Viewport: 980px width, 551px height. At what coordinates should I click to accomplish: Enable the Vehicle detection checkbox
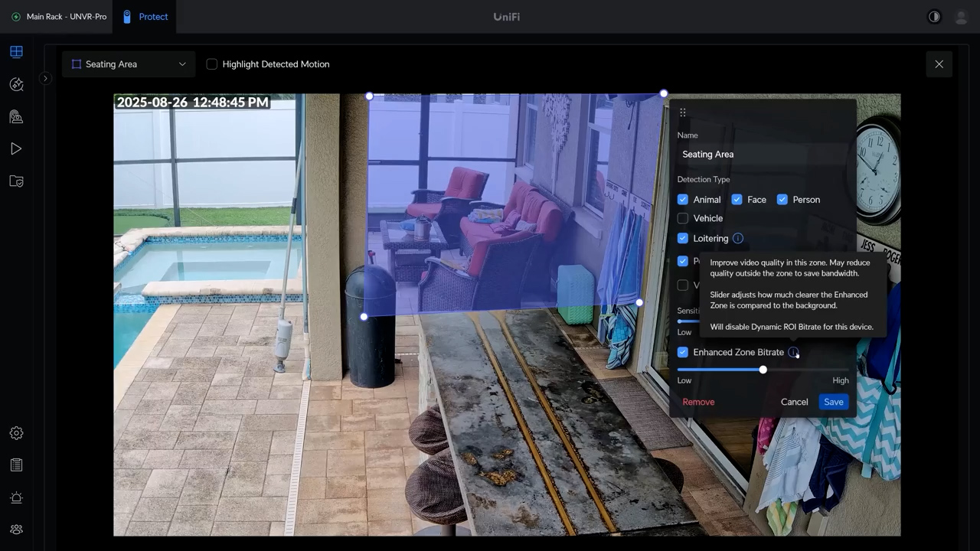click(683, 218)
